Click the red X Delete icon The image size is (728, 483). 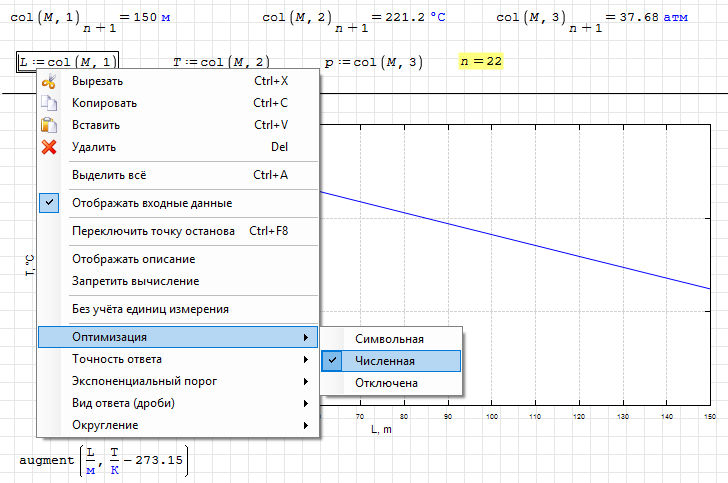[48, 147]
